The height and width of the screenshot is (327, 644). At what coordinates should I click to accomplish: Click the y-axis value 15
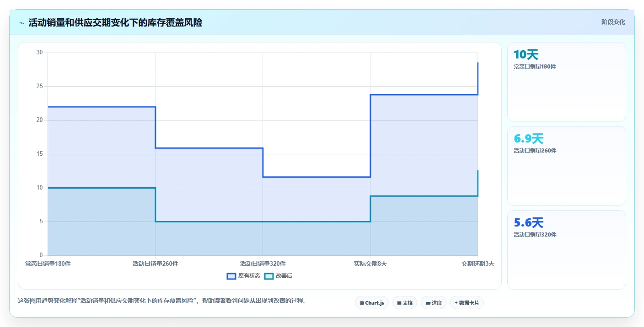tap(39, 154)
